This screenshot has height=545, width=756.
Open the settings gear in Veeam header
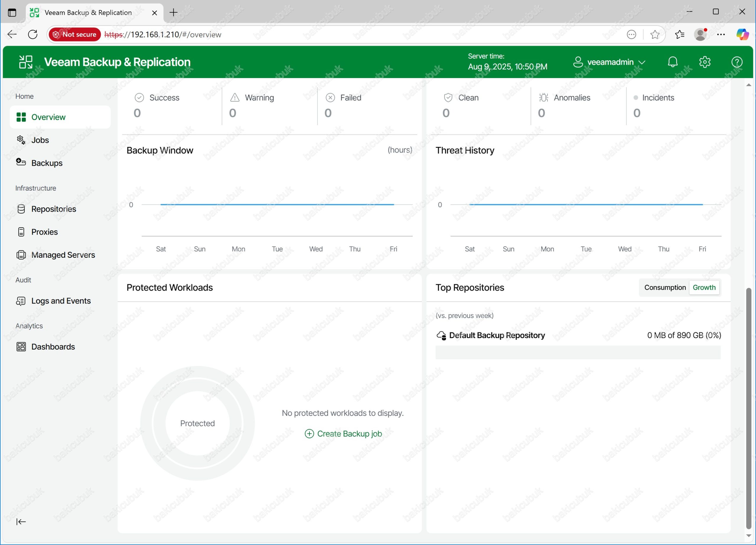click(705, 62)
